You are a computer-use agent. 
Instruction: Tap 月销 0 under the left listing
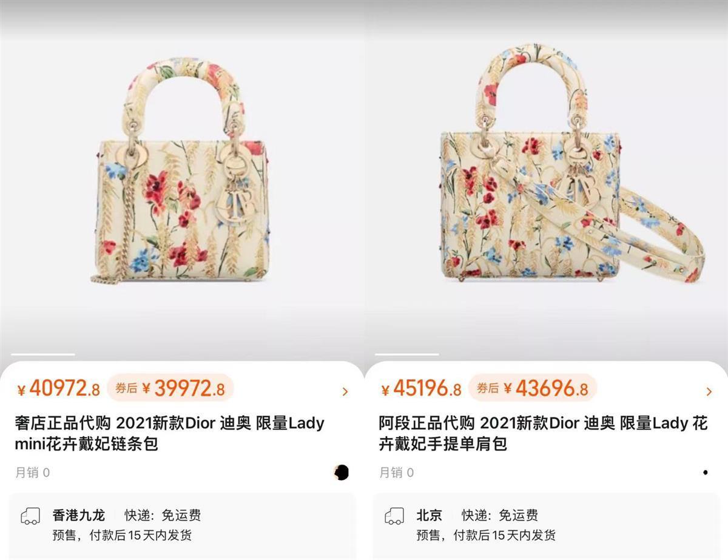[x=32, y=473]
